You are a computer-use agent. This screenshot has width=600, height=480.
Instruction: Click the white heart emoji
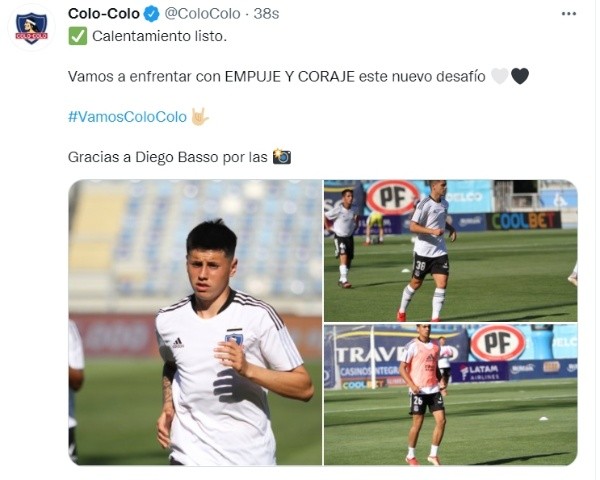click(x=499, y=76)
